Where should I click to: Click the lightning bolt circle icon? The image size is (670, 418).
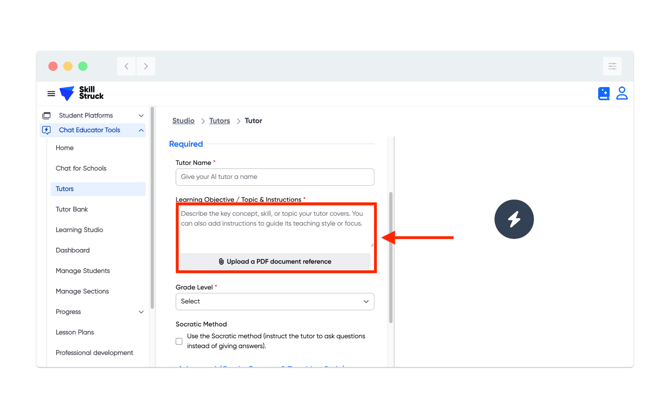coord(514,219)
